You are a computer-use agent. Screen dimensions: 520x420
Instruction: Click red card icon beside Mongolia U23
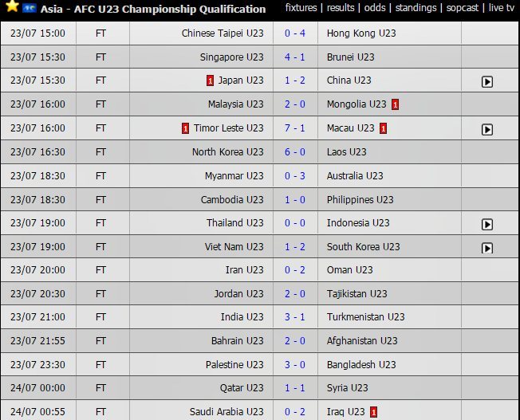point(395,104)
